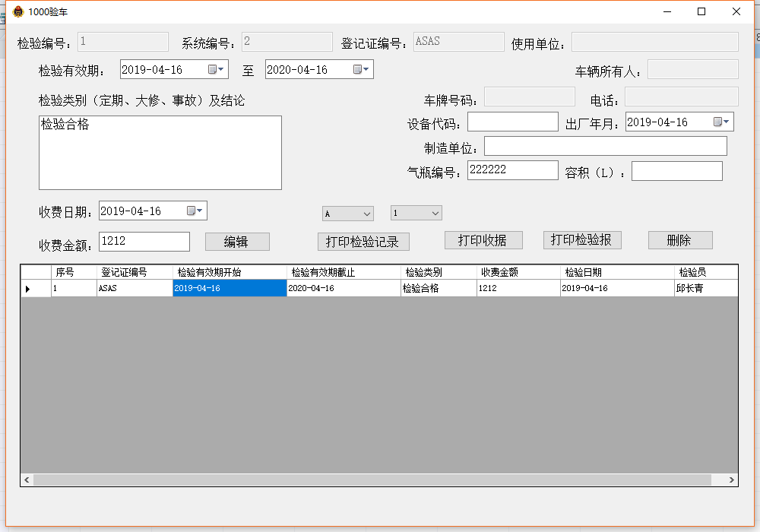The width and height of the screenshot is (760, 532).
Task: Focus the 气瓶编号 text field
Action: (512, 170)
